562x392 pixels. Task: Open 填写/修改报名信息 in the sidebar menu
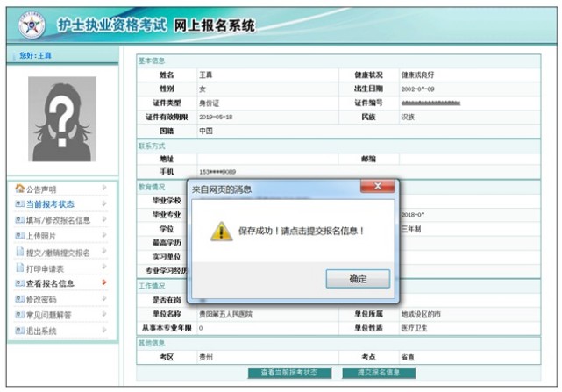pyautogui.click(x=58, y=220)
